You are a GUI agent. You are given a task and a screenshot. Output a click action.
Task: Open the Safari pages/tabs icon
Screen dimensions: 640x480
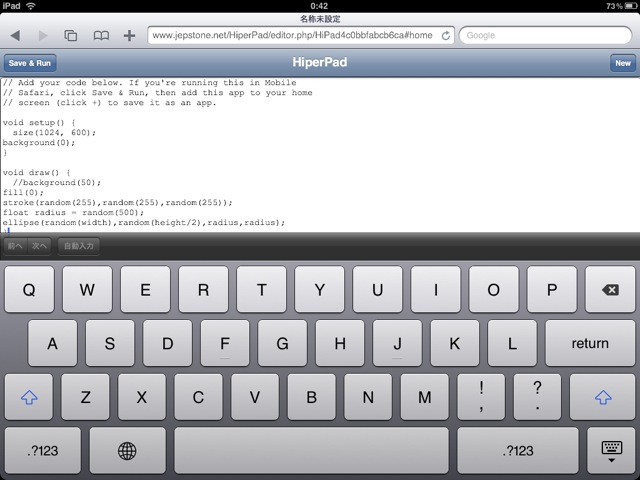(71, 36)
